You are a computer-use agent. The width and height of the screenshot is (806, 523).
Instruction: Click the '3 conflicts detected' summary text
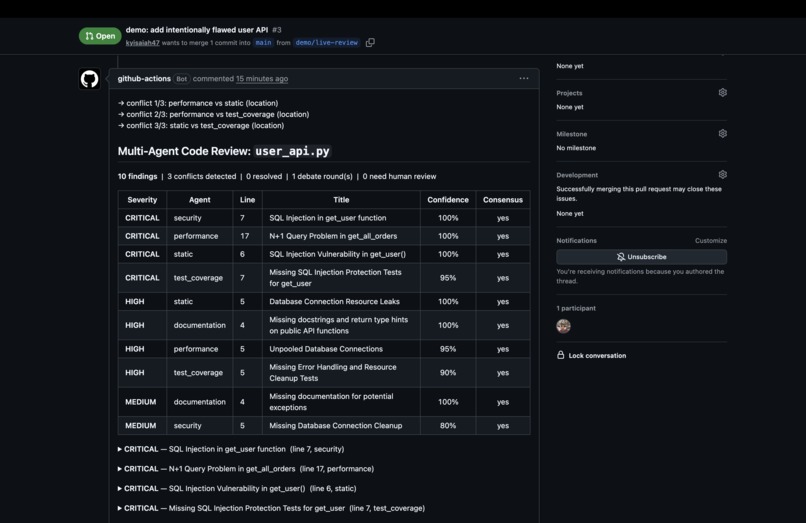(202, 176)
